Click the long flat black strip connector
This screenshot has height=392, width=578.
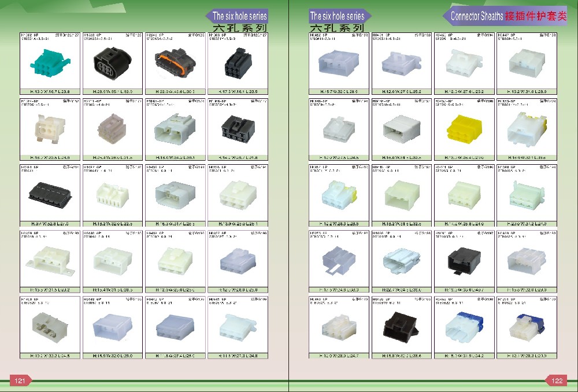(50, 196)
